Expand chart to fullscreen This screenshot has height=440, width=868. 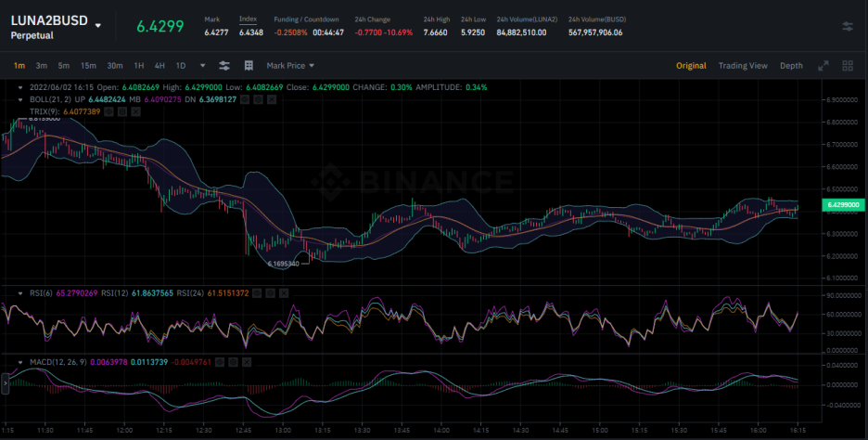[x=823, y=65]
